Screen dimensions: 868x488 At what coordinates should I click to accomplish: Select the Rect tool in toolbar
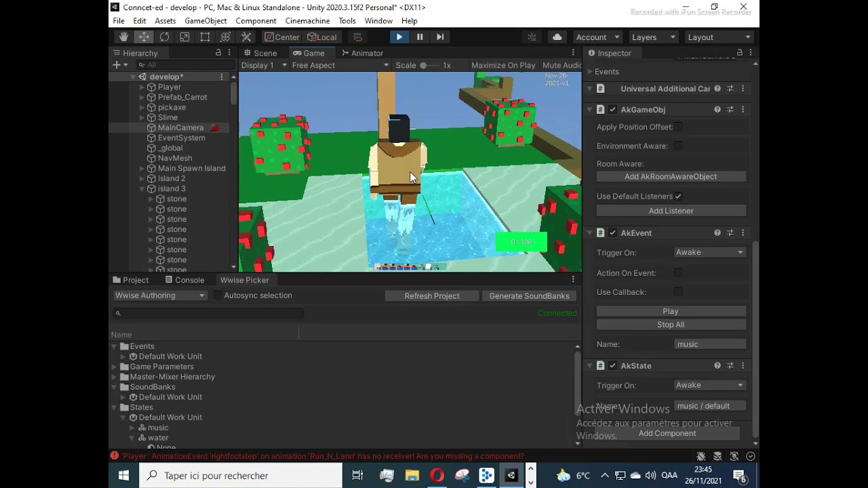(x=205, y=37)
